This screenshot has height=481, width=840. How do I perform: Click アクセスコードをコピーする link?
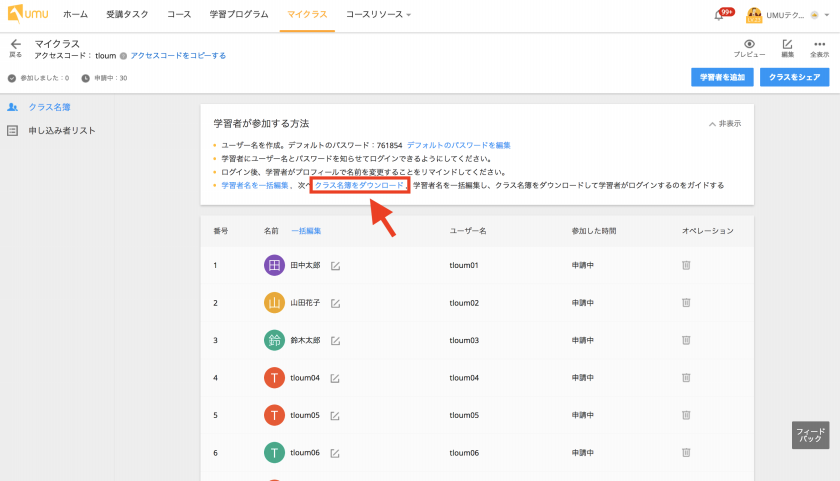click(178, 56)
